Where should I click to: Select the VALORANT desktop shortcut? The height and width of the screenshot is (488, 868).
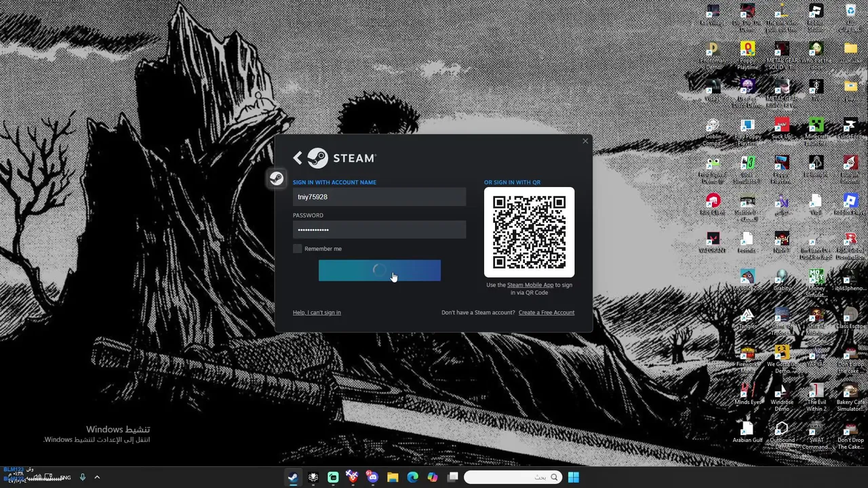(713, 243)
